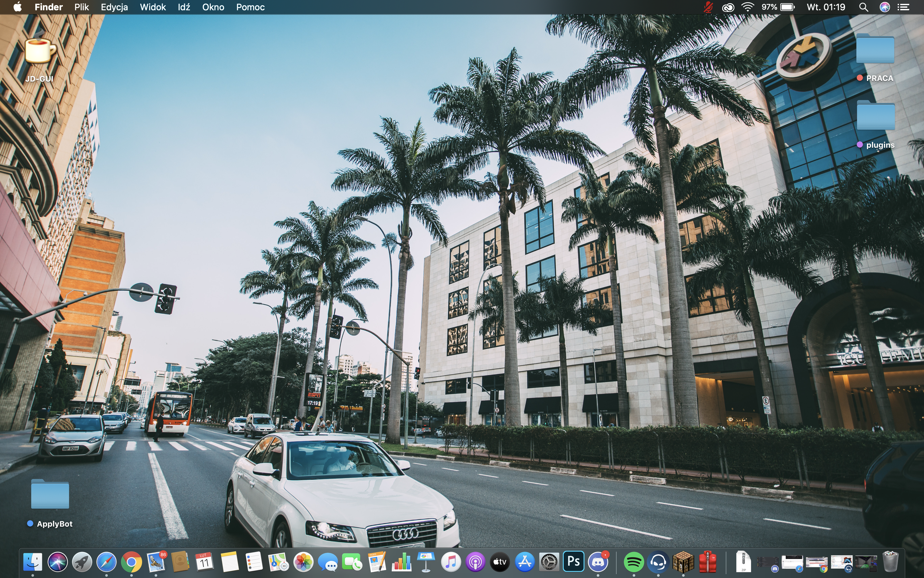This screenshot has height=578, width=924.
Task: Launch Siri from the Dock
Action: tap(58, 562)
